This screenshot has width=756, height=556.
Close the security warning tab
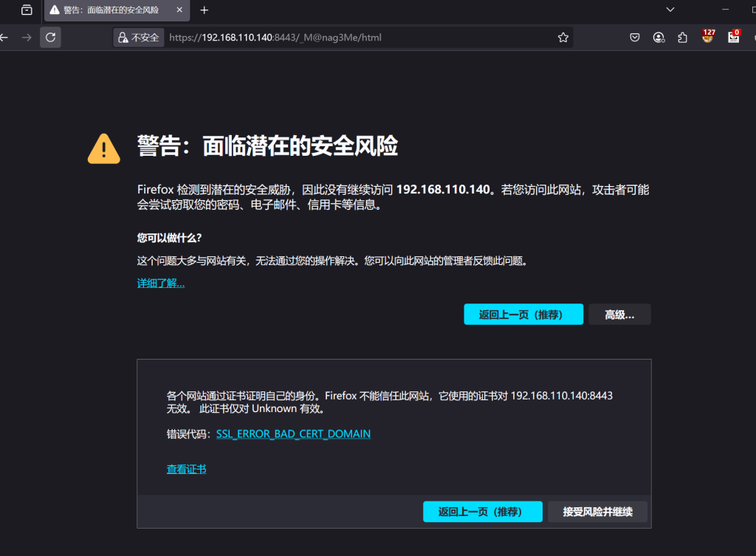[179, 10]
